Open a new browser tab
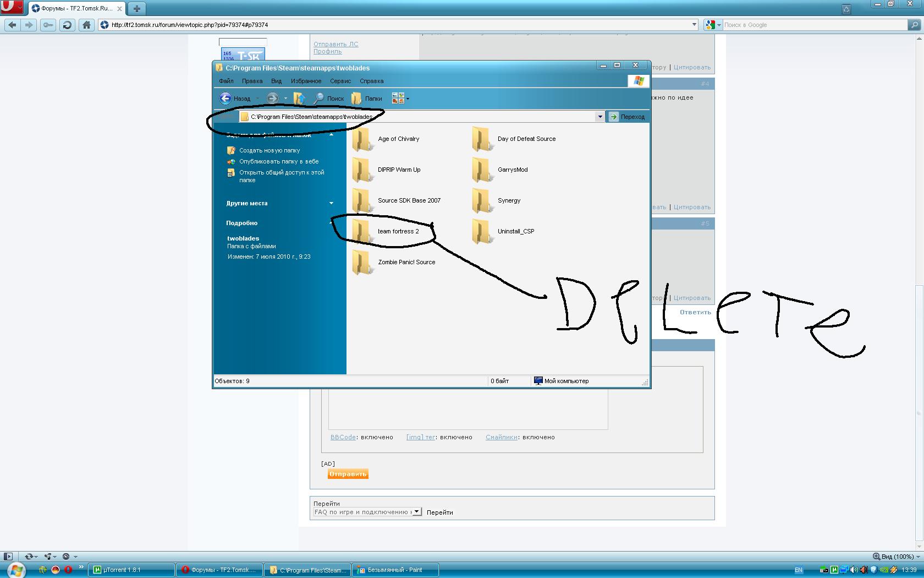Viewport: 924px width, 578px height. point(137,8)
